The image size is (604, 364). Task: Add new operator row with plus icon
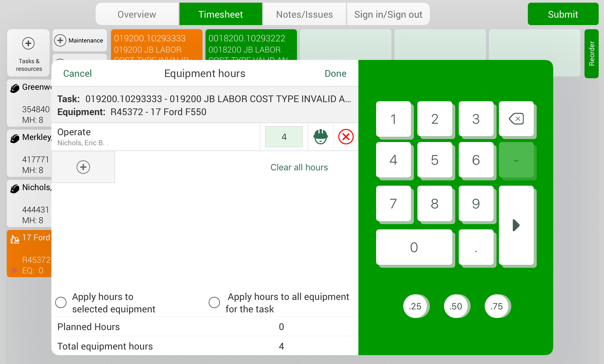click(83, 167)
